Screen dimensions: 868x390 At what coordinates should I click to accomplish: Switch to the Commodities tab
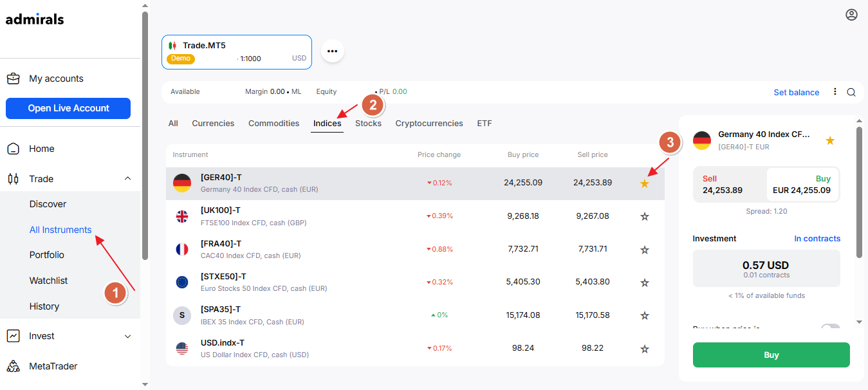274,124
